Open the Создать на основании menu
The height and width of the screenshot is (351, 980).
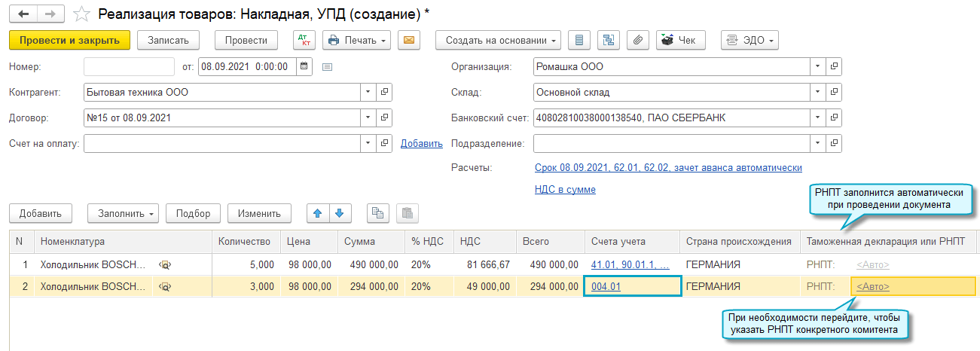click(498, 40)
